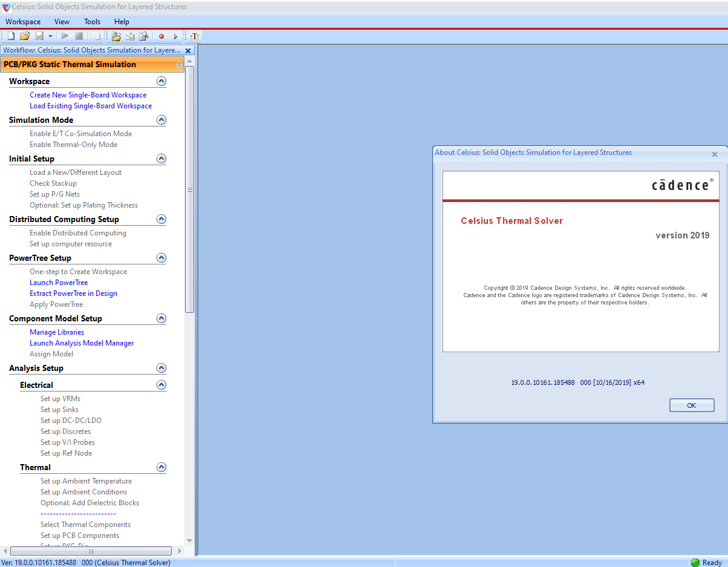Click the Manage Libraries link
This screenshot has width=728, height=567.
(57, 332)
